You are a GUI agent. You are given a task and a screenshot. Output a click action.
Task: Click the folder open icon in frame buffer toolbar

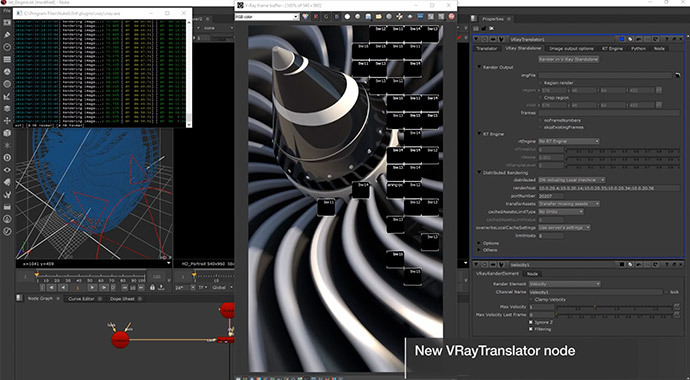[378, 17]
